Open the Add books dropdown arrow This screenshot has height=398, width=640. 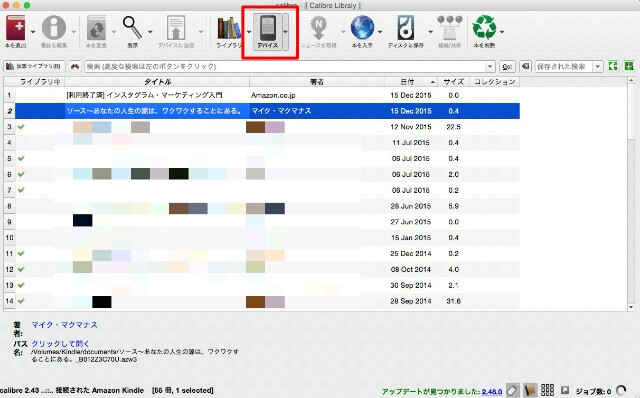(33, 32)
